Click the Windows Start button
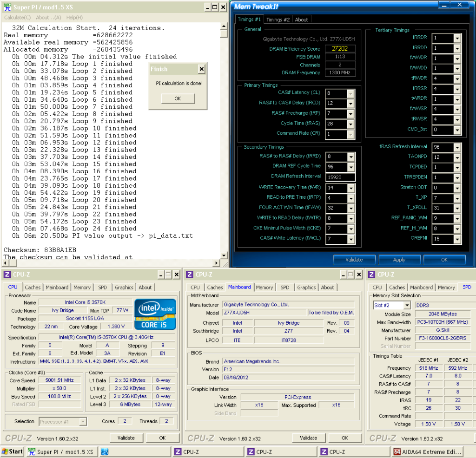Viewport: 476px width, 458px height. point(13,451)
